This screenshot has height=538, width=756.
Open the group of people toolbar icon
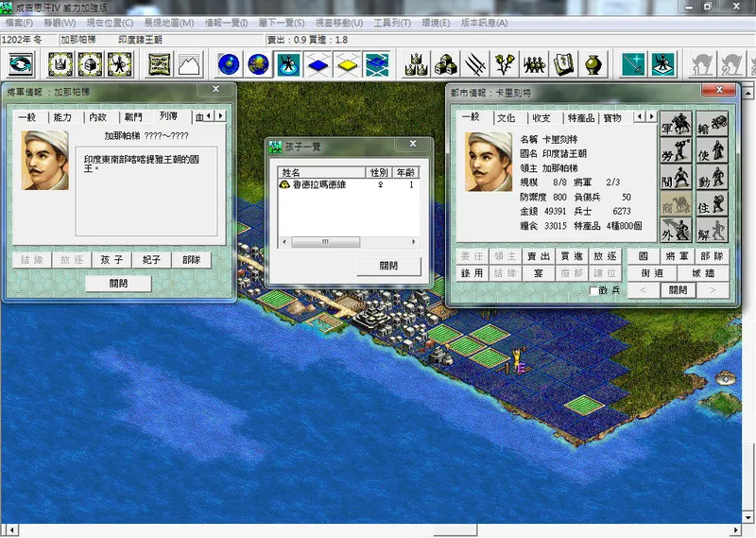(534, 64)
